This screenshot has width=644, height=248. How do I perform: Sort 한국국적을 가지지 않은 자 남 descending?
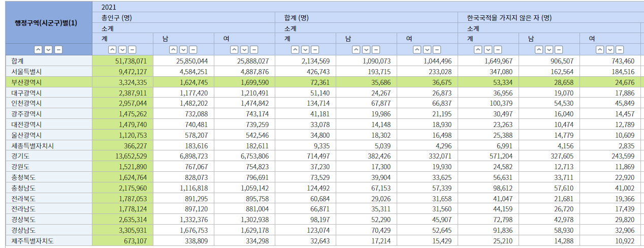point(549,50)
